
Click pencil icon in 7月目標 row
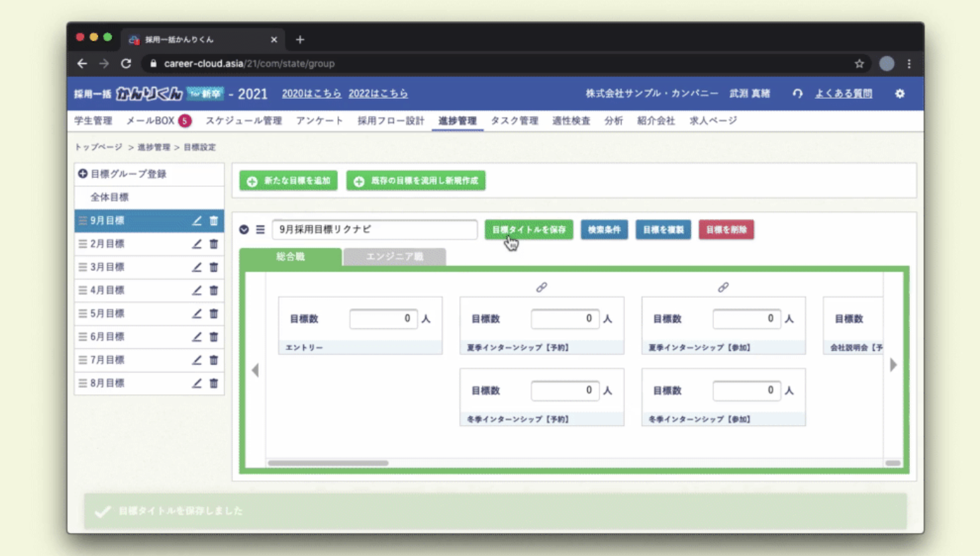click(197, 360)
